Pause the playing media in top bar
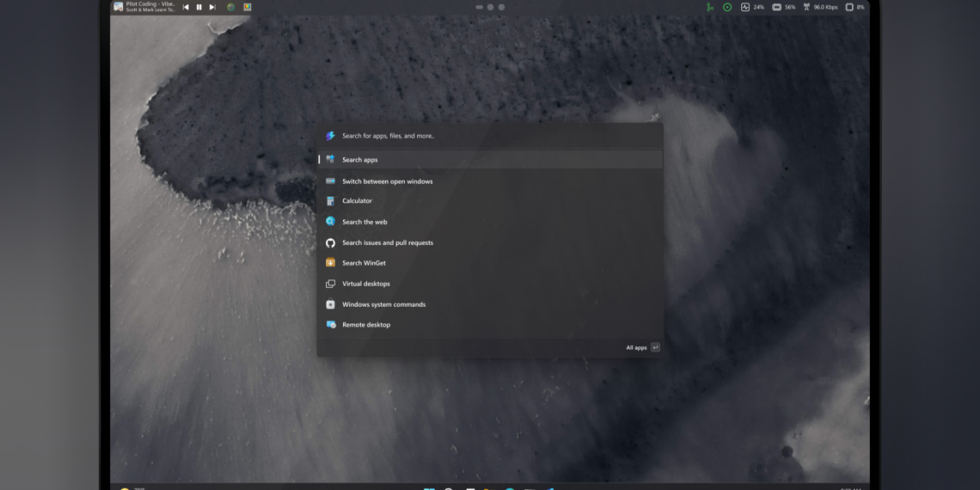The height and width of the screenshot is (490, 980). [199, 7]
